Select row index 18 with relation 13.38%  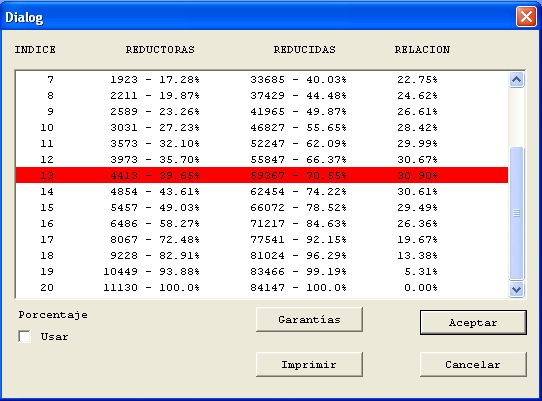click(x=262, y=255)
